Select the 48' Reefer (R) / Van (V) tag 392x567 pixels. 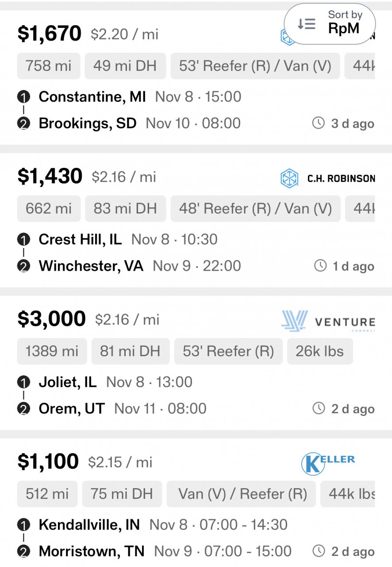pos(255,209)
